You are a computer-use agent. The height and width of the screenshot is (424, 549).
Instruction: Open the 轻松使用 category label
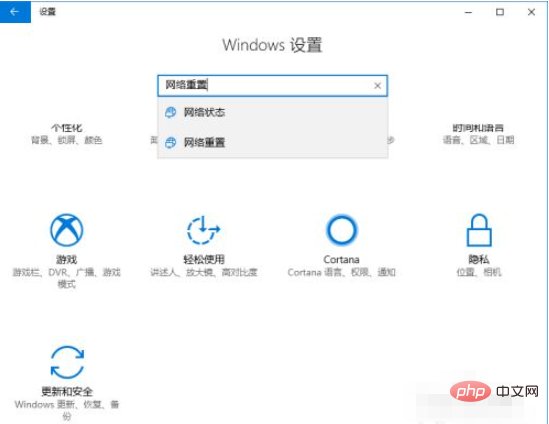[x=204, y=259]
